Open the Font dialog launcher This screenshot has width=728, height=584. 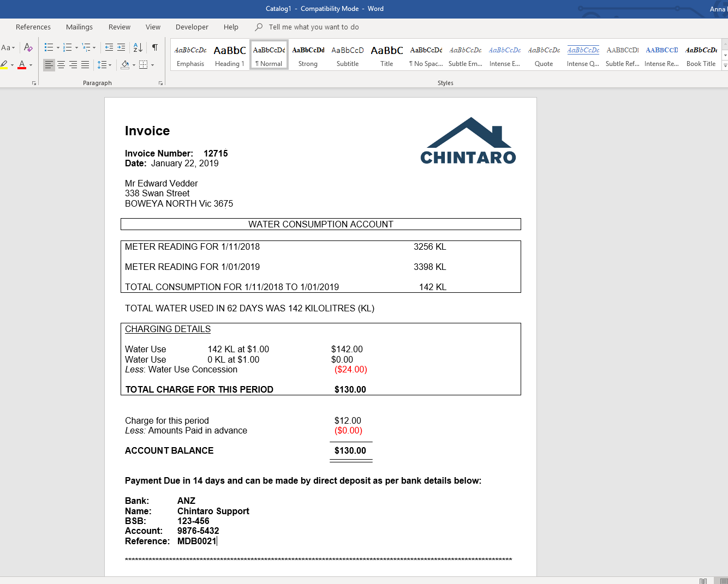(x=34, y=83)
